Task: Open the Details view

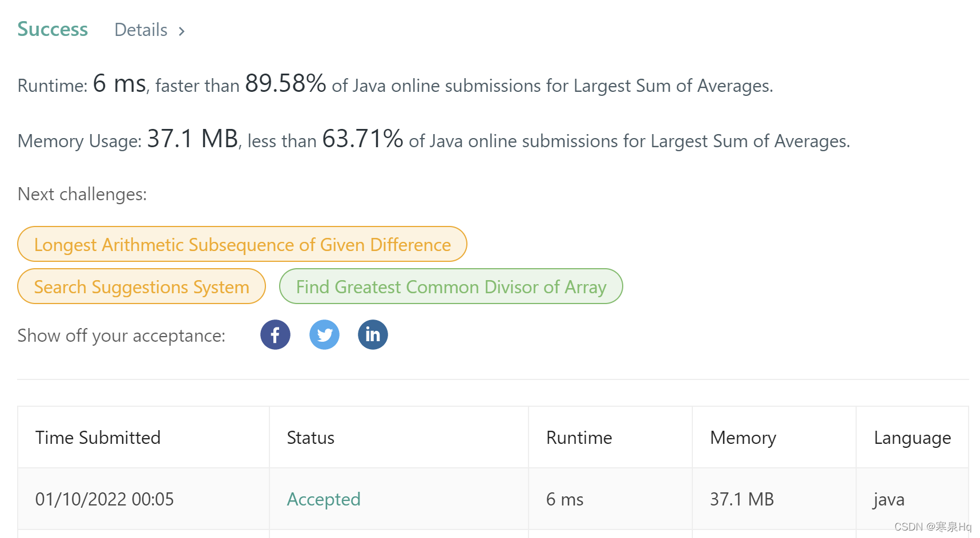Action: tap(140, 30)
